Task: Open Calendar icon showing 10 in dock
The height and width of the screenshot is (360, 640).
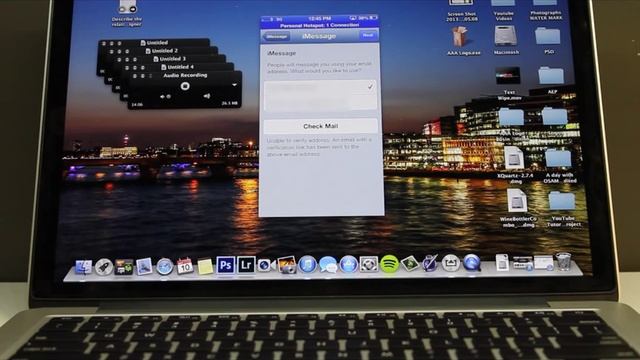Action: click(x=184, y=266)
